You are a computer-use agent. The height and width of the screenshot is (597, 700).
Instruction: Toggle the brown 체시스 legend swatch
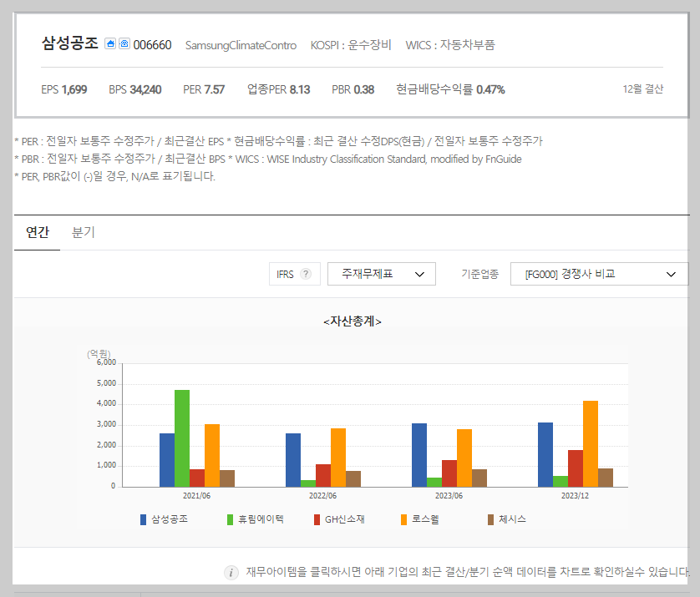click(x=490, y=519)
